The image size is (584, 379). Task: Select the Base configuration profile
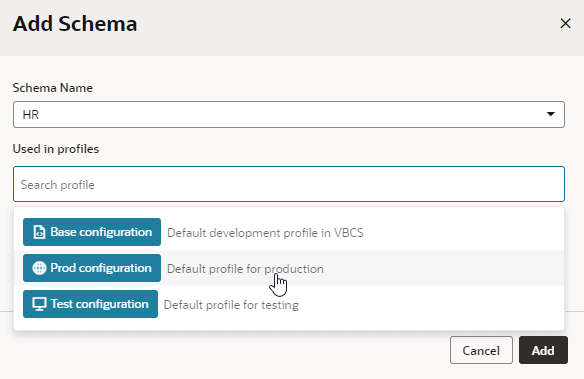(x=92, y=232)
